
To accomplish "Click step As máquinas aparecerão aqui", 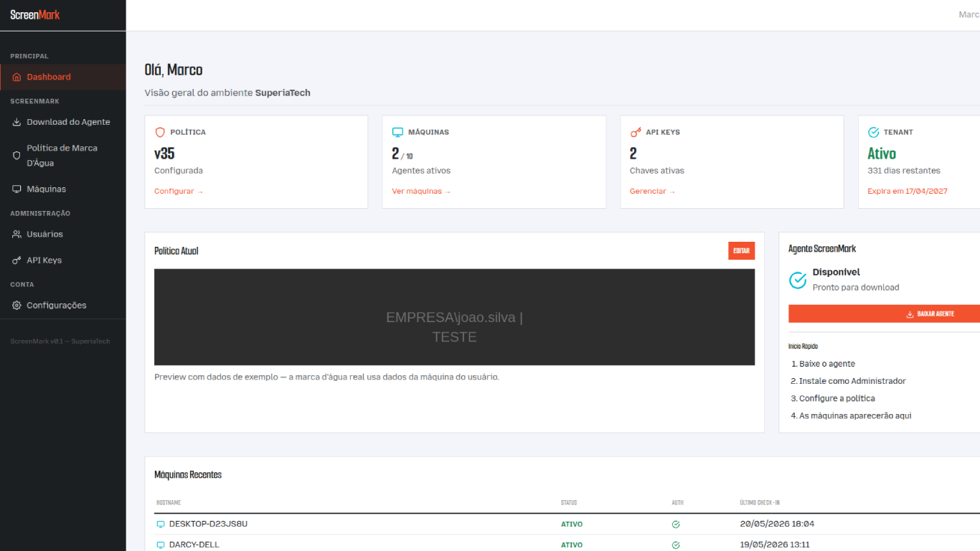I will 855,416.
